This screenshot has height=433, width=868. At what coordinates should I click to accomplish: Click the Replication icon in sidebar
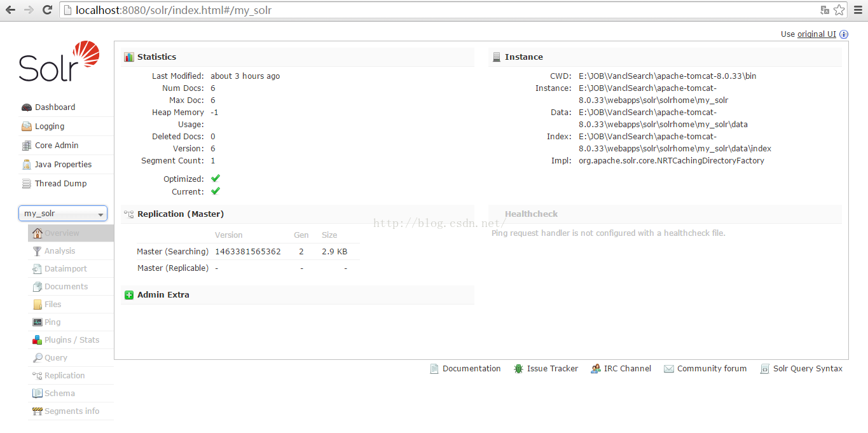point(38,376)
